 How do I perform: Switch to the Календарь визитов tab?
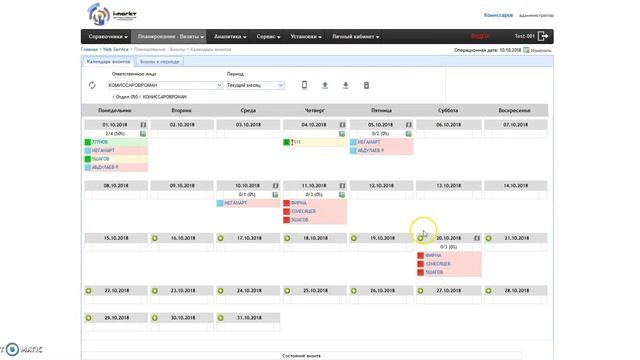point(108,62)
